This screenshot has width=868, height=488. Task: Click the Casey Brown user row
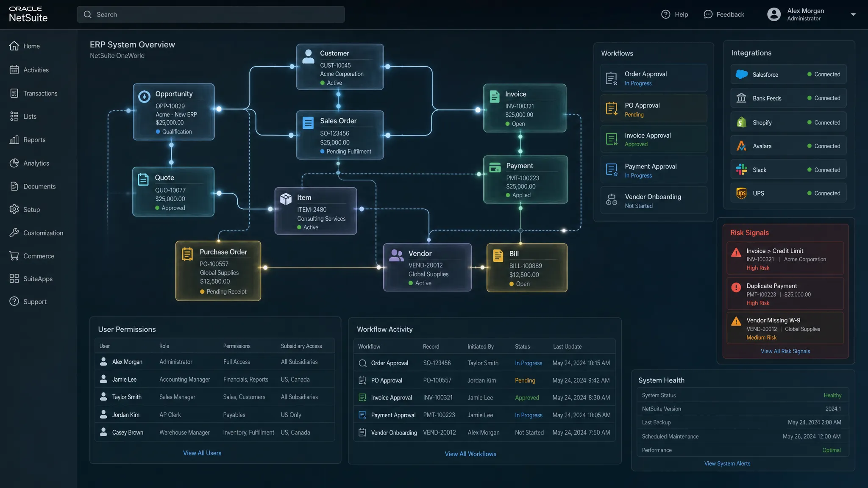215,432
